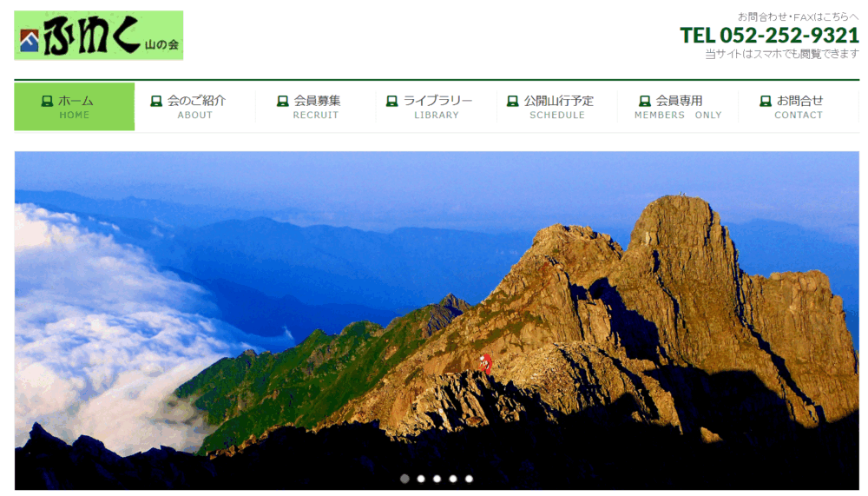Click the ふわく山の会 logo image
This screenshot has height=496, width=868.
(x=99, y=36)
